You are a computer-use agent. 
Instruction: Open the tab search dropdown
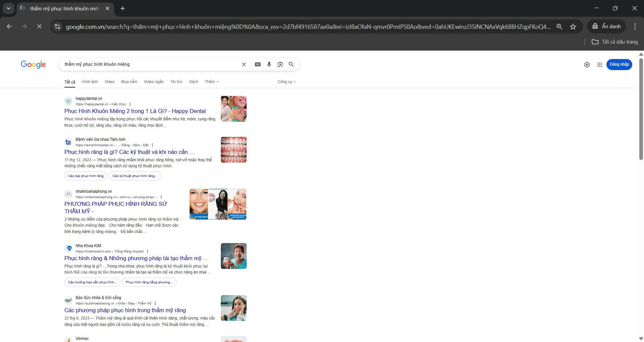click(x=8, y=8)
